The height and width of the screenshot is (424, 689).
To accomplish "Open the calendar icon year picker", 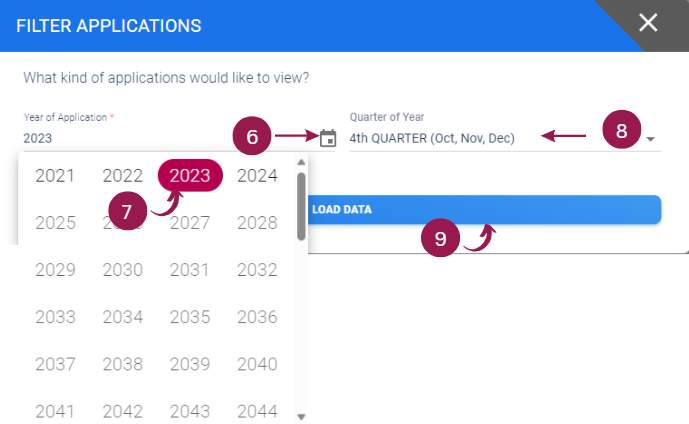I will pyautogui.click(x=328, y=138).
